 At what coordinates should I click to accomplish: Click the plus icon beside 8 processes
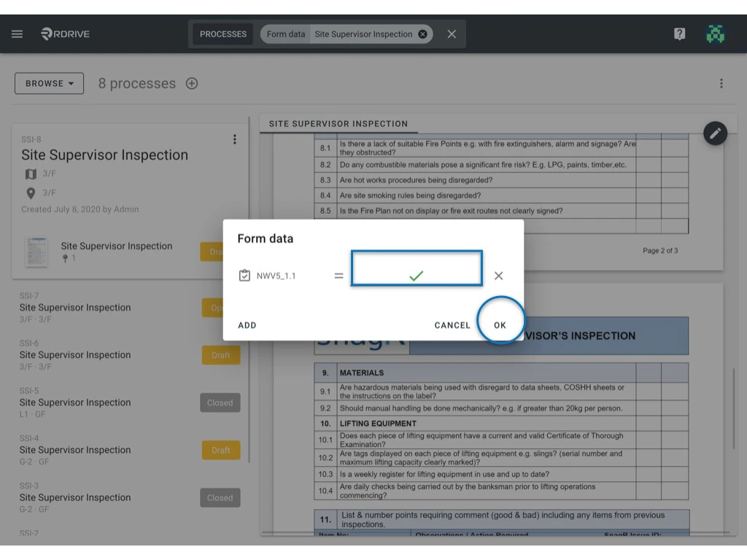[191, 83]
